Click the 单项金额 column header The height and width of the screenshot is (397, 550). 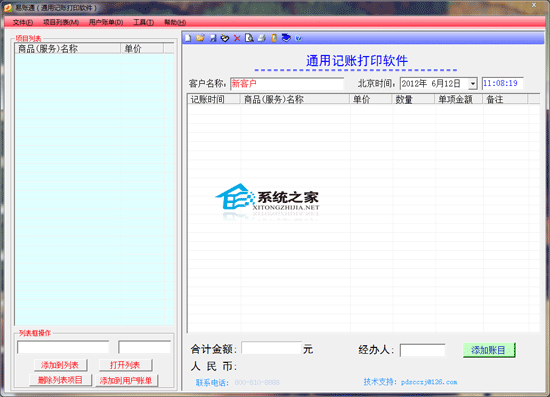[x=459, y=99]
